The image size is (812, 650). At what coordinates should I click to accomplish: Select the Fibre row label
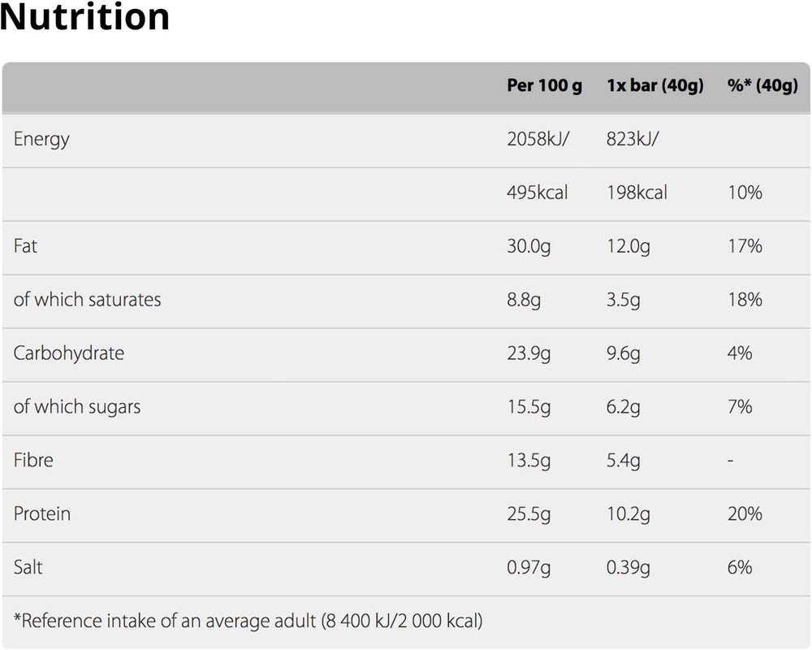pos(33,461)
